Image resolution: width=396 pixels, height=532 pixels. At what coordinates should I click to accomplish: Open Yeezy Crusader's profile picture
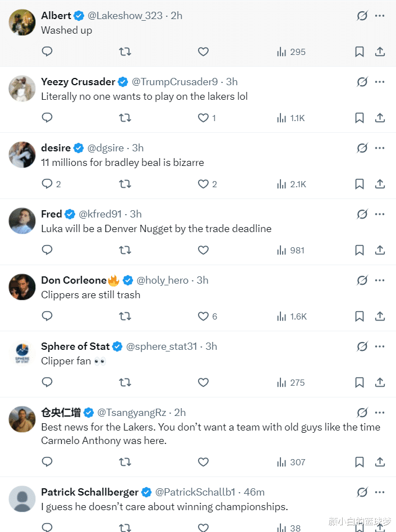click(x=22, y=89)
